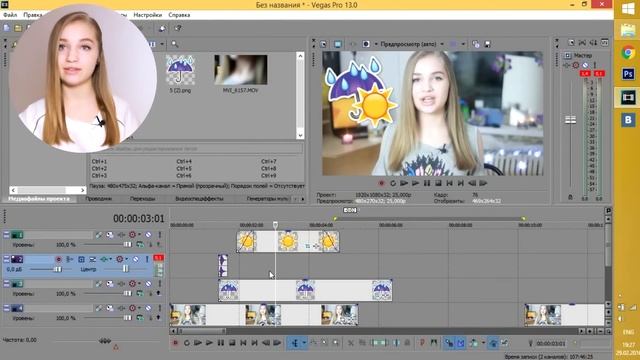
Task: Solo video track 1
Action: pyautogui.click(x=160, y=235)
